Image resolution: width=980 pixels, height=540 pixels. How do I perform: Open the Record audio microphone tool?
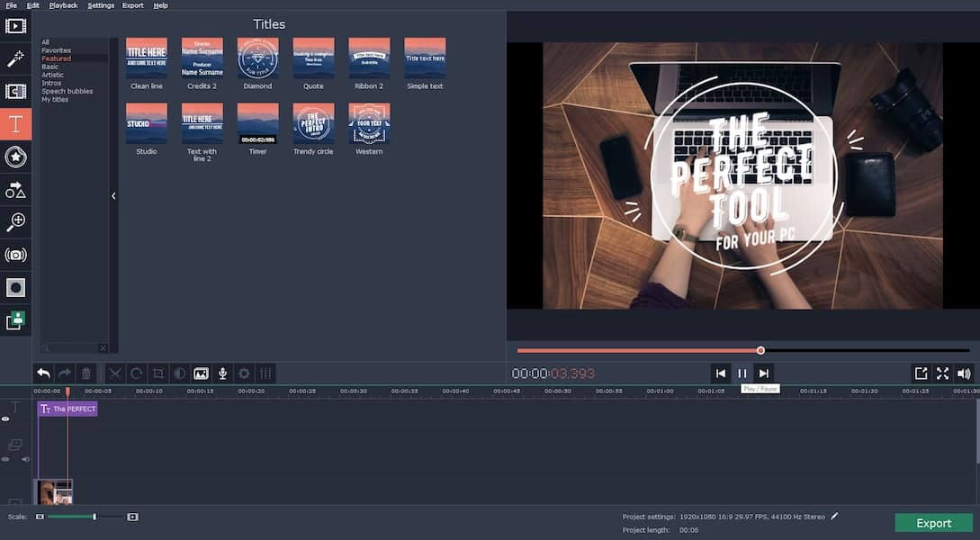click(221, 373)
